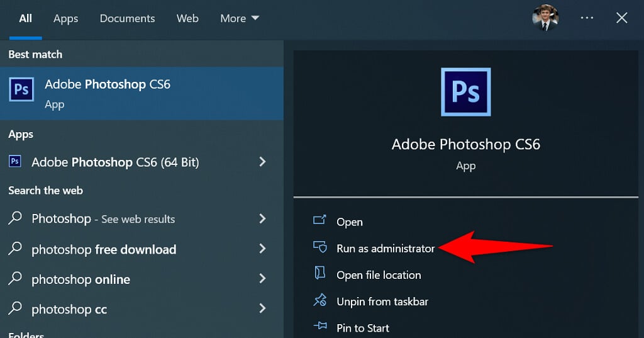Expand the 'photoshop online' suggestion arrow
The image size is (644, 338).
(x=263, y=279)
